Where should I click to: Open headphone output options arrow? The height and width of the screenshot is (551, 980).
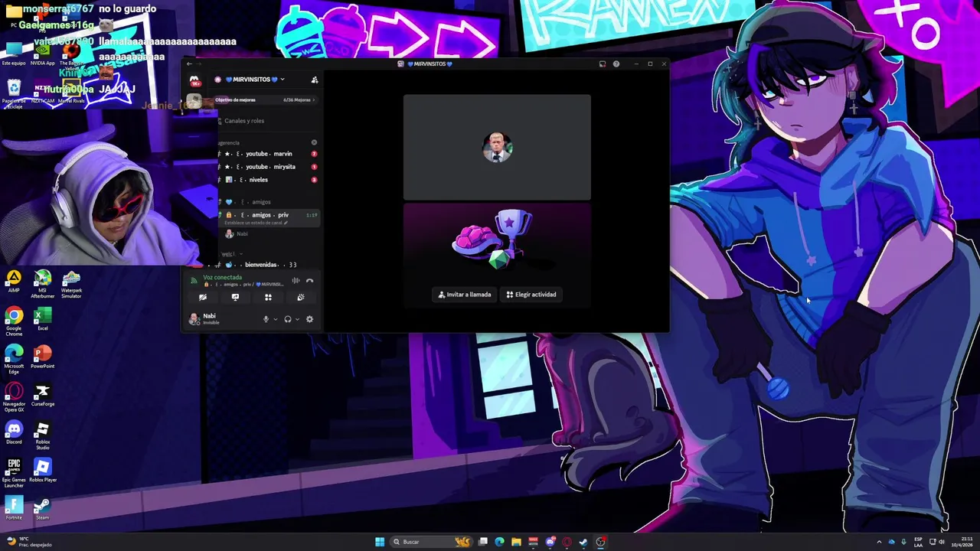pyautogui.click(x=296, y=319)
